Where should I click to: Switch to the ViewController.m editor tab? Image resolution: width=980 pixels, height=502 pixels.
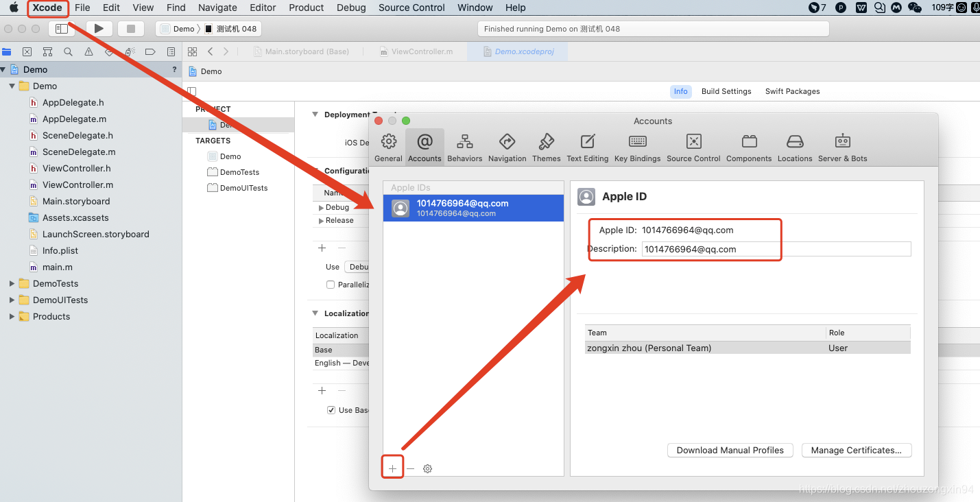pos(416,51)
